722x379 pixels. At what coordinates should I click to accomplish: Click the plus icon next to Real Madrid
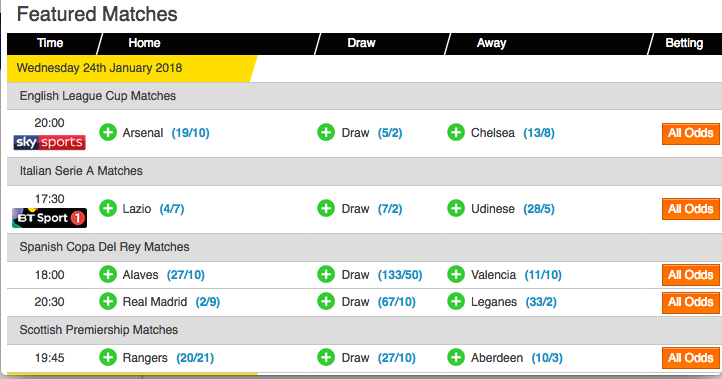[x=108, y=302]
